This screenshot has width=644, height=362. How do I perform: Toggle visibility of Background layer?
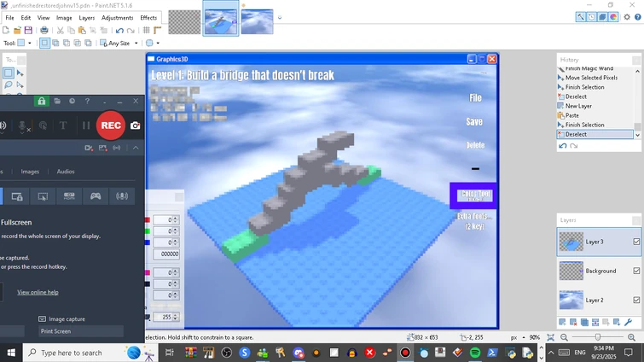click(x=636, y=271)
